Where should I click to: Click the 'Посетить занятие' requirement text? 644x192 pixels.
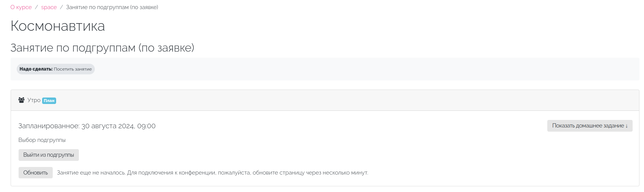click(73, 69)
